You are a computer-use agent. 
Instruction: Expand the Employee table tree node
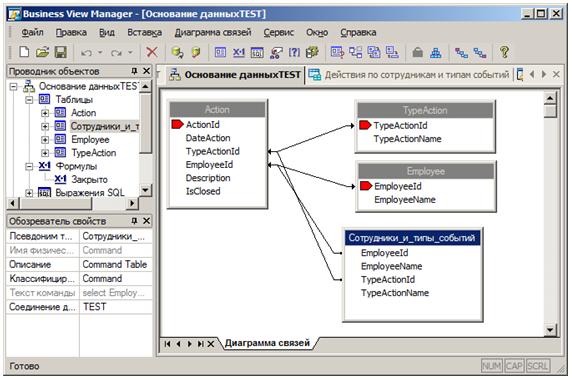45,140
